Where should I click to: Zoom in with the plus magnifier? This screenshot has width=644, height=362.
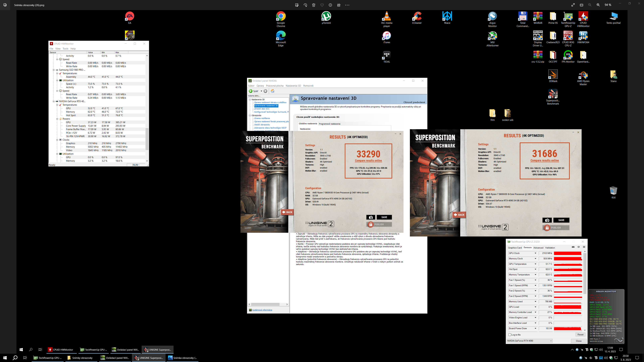click(598, 5)
